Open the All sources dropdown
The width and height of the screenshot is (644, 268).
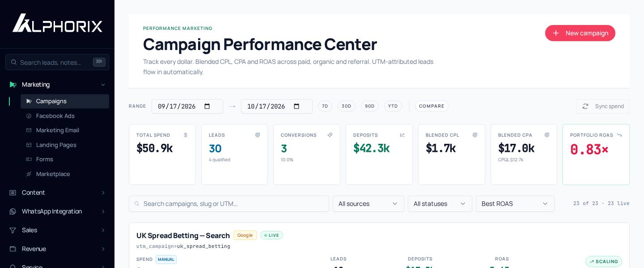(369, 204)
